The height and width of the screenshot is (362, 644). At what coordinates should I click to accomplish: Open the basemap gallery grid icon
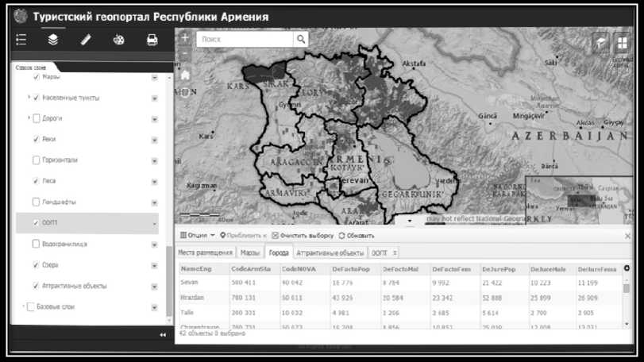[x=623, y=42]
